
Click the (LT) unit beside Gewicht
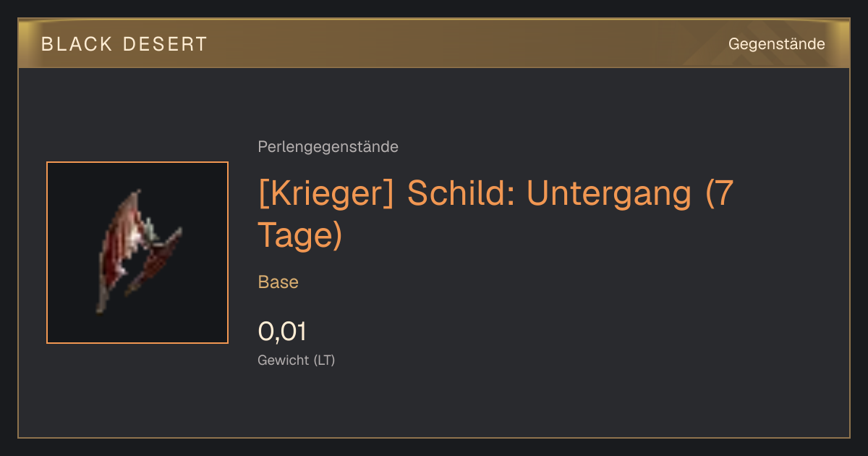[324, 360]
